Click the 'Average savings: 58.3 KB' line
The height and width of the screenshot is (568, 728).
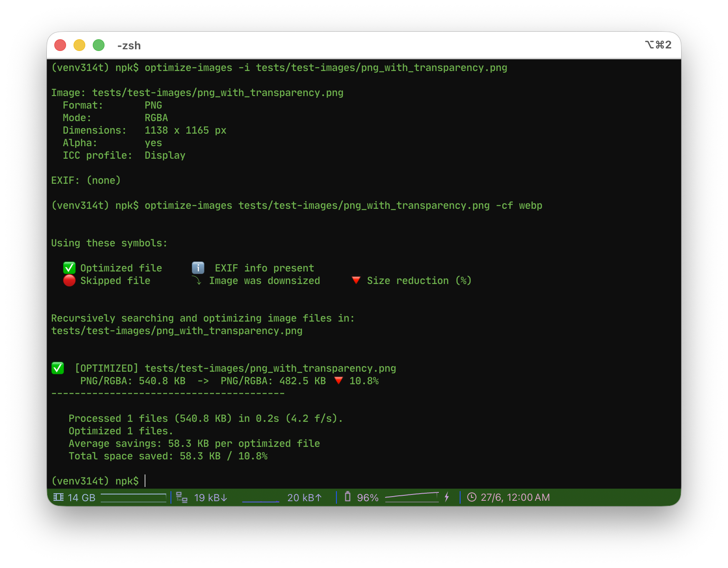click(194, 444)
